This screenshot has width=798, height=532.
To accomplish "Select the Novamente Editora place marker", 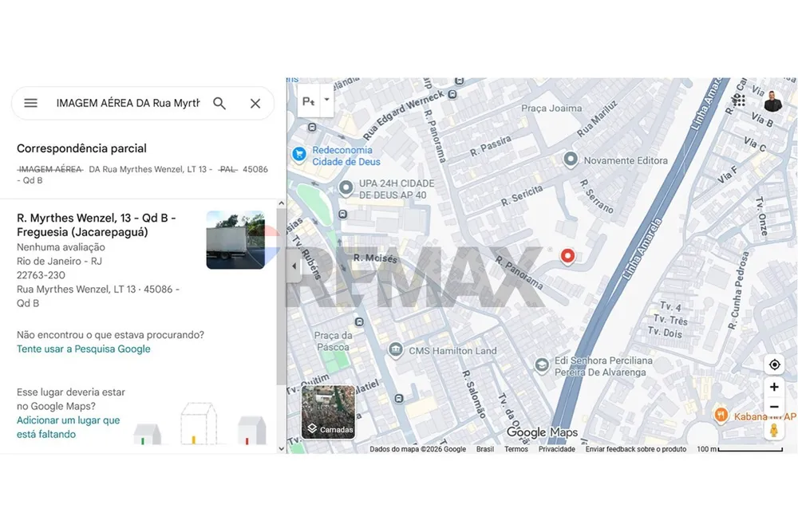I will click(x=571, y=160).
